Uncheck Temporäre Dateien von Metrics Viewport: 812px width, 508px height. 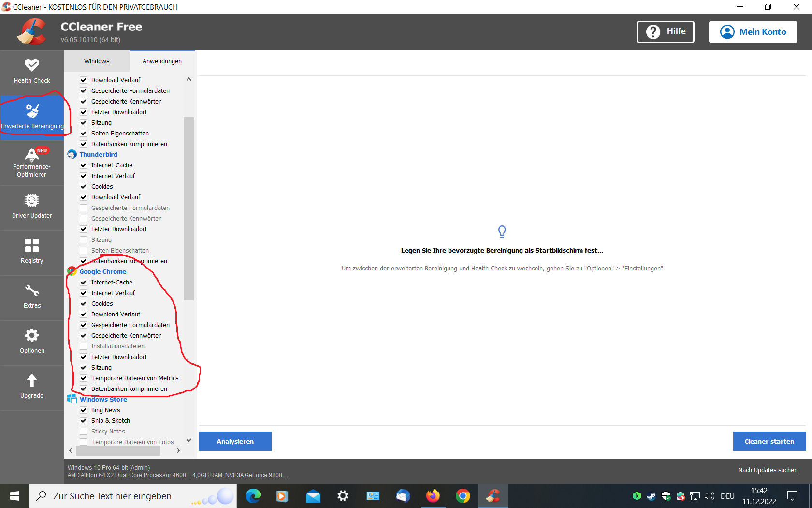click(x=83, y=378)
